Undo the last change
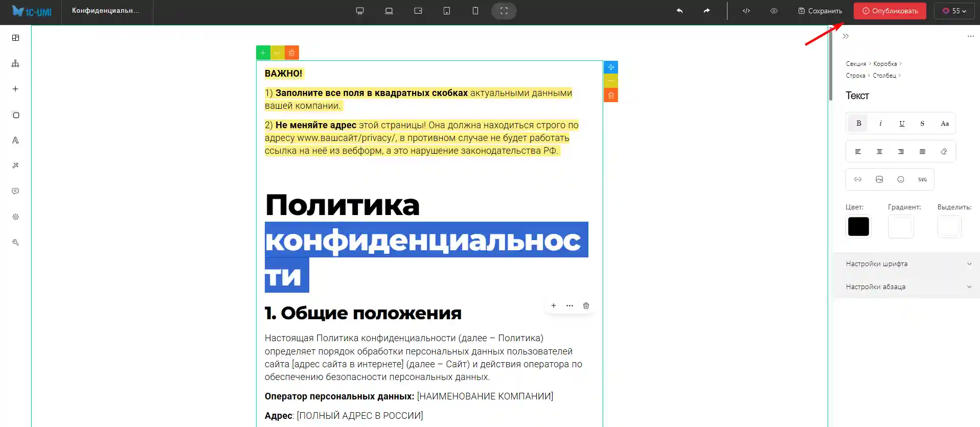This screenshot has width=980, height=427. 679,11
